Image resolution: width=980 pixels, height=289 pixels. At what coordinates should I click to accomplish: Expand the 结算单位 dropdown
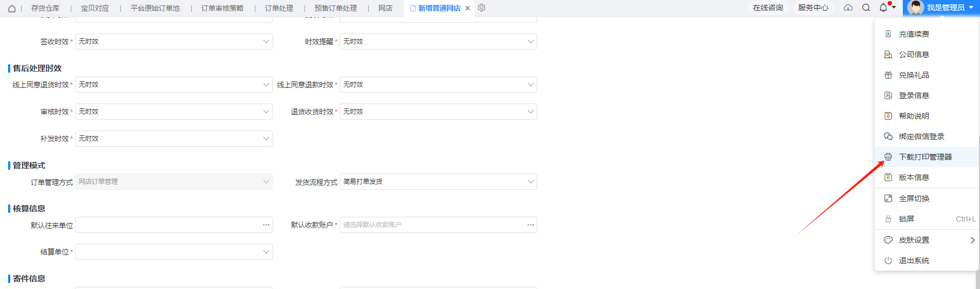point(174,252)
